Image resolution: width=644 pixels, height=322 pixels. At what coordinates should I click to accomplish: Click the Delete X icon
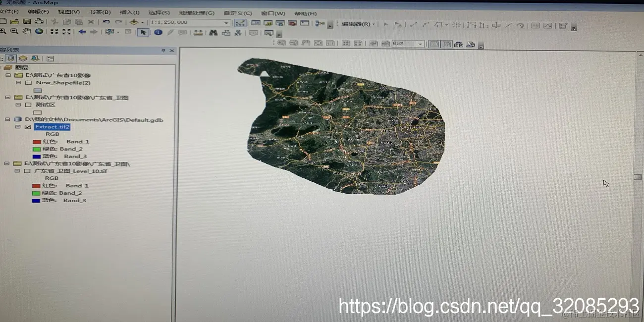pyautogui.click(x=91, y=22)
